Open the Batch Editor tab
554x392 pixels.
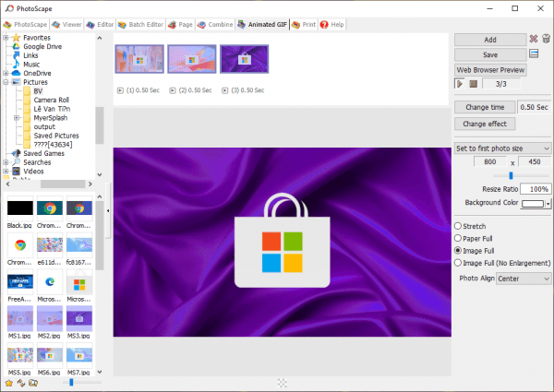pos(141,25)
